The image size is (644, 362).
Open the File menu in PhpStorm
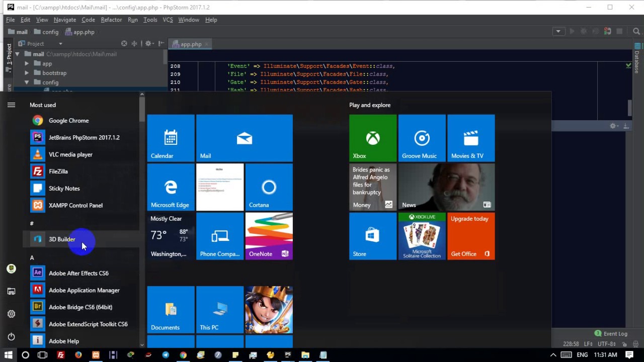point(10,20)
